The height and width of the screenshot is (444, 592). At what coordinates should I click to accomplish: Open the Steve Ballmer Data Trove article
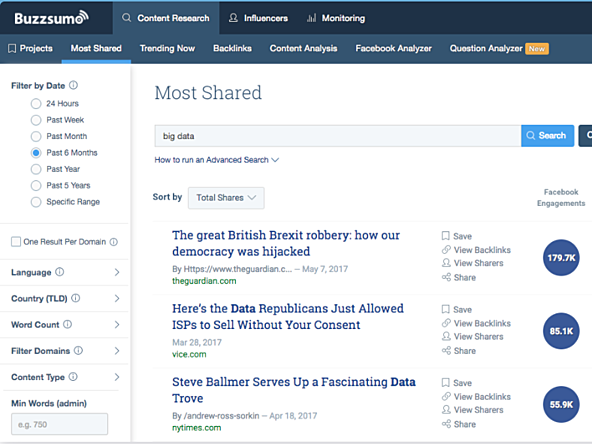click(x=294, y=390)
